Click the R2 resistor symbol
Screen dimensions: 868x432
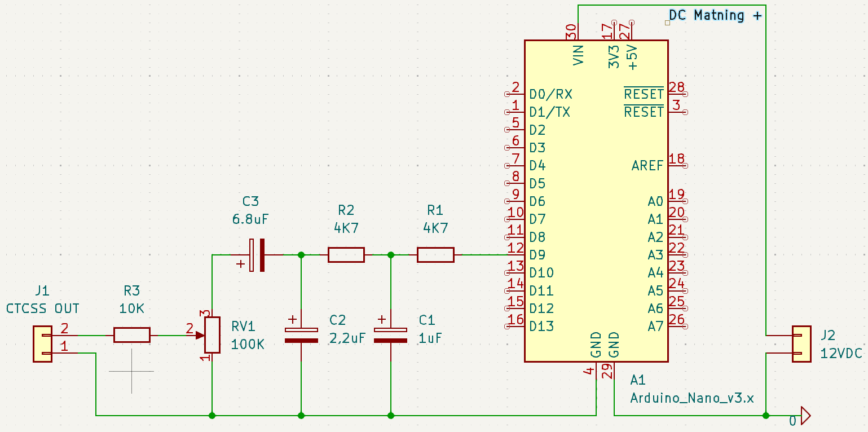(346, 255)
